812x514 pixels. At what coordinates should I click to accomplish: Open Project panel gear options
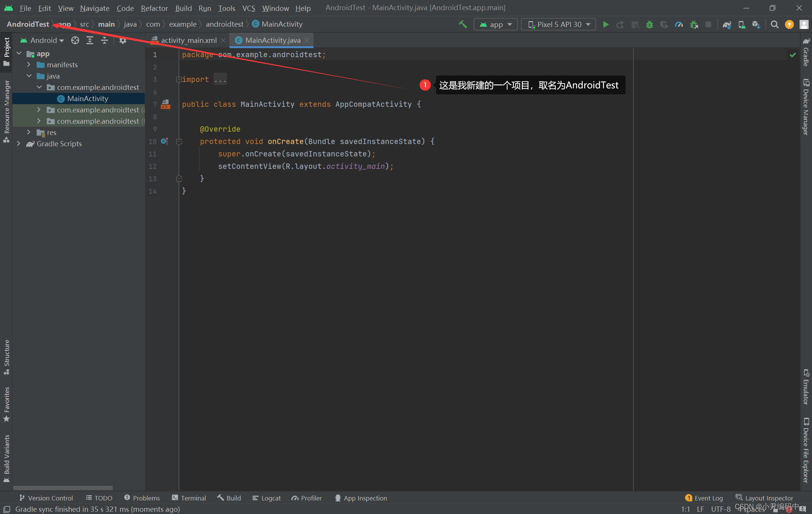[x=123, y=40]
